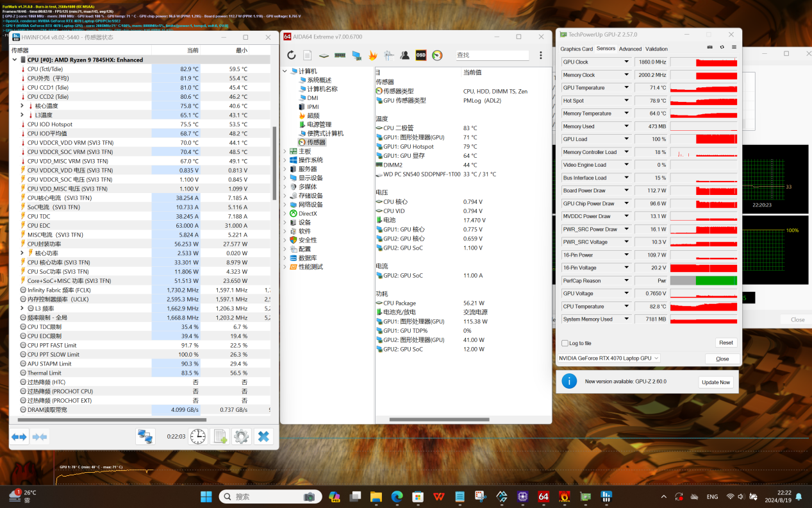This screenshot has width=812, height=508.
Task: Open GPU Load sensor dropdown in GPU-Z
Action: tap(627, 139)
